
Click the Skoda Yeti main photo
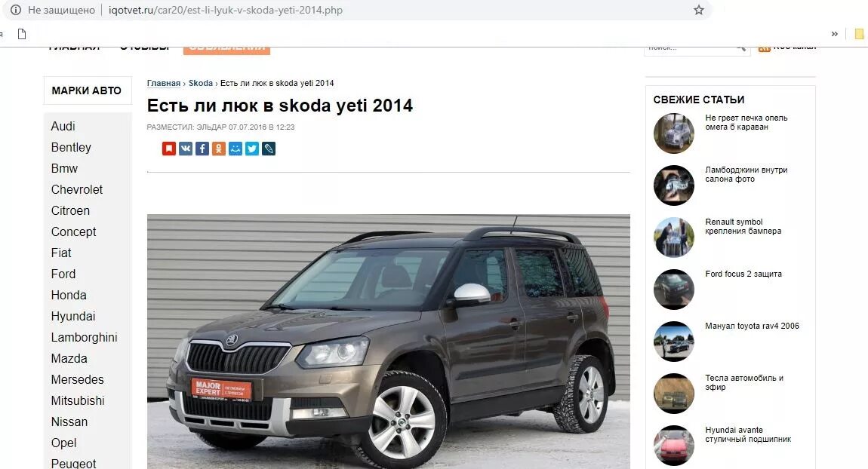point(388,342)
